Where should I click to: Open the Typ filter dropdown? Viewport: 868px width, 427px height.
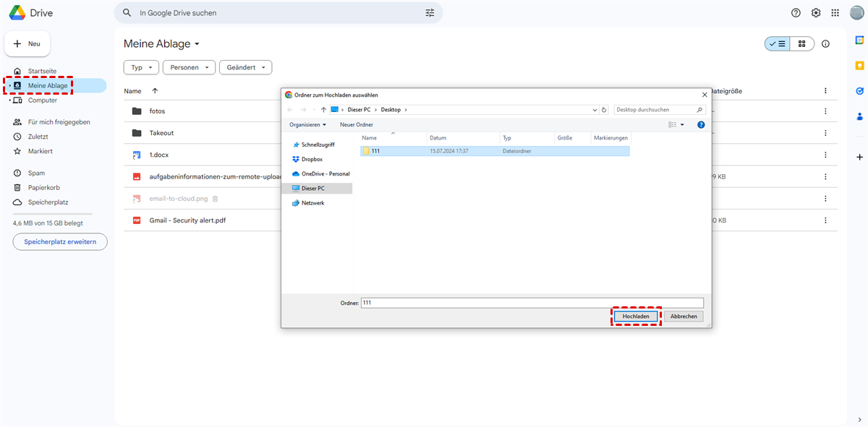142,67
